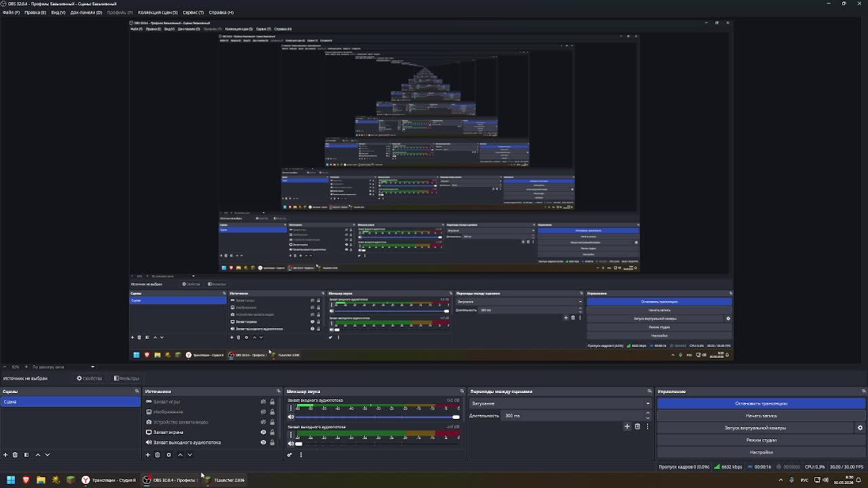Move the scene up with arrow icon

point(37,455)
